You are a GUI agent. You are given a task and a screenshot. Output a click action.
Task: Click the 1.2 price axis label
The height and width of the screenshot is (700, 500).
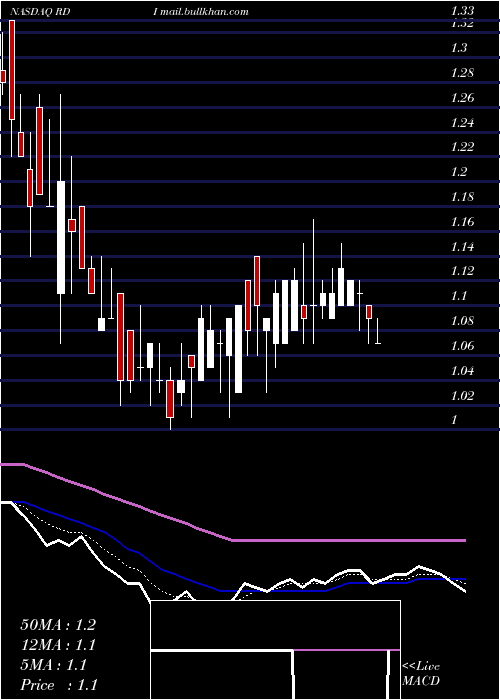click(459, 172)
